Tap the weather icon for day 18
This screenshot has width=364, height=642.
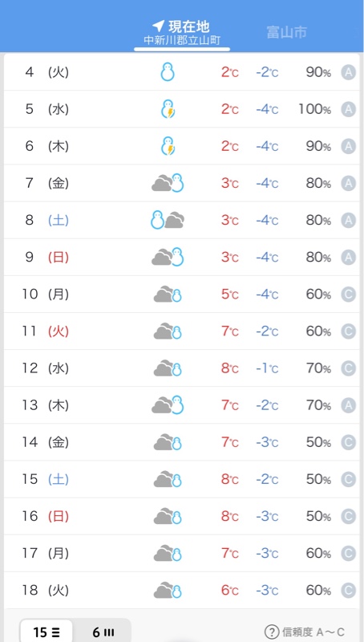pyautogui.click(x=168, y=591)
